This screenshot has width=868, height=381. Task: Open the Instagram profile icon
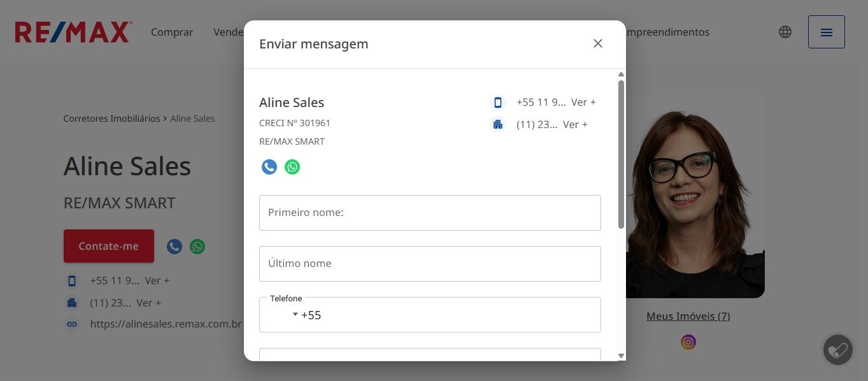click(x=688, y=342)
